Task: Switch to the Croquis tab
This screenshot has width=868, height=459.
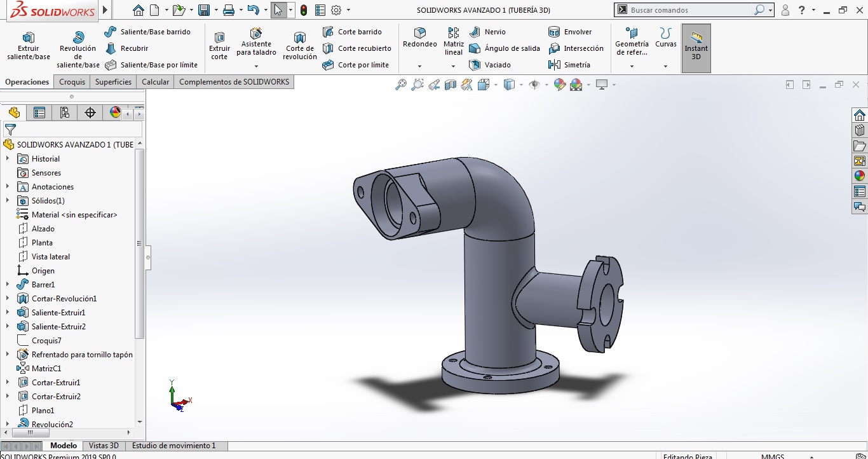Action: [72, 82]
